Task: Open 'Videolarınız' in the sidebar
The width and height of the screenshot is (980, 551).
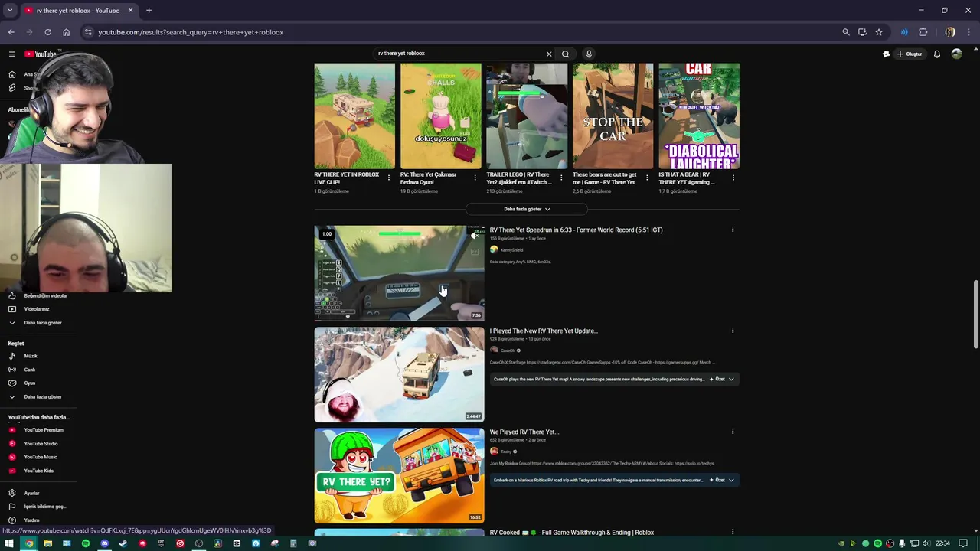Action: click(x=37, y=309)
